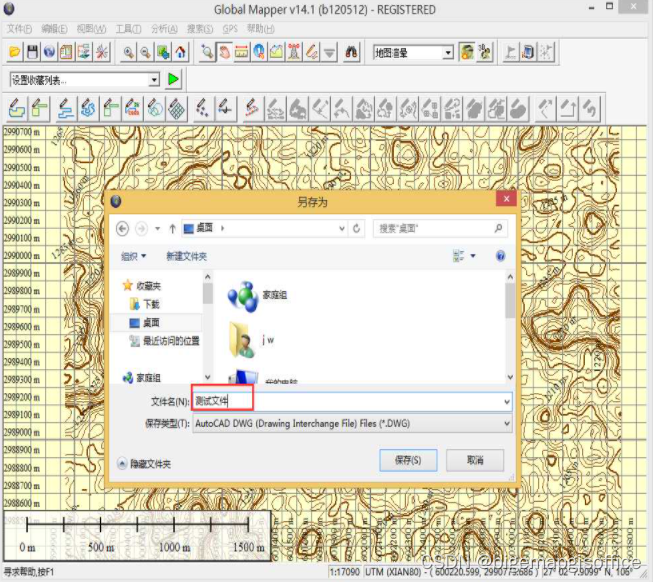Screen dimensions: 656x582
Task: Select the j w user folder
Action: [251, 340]
